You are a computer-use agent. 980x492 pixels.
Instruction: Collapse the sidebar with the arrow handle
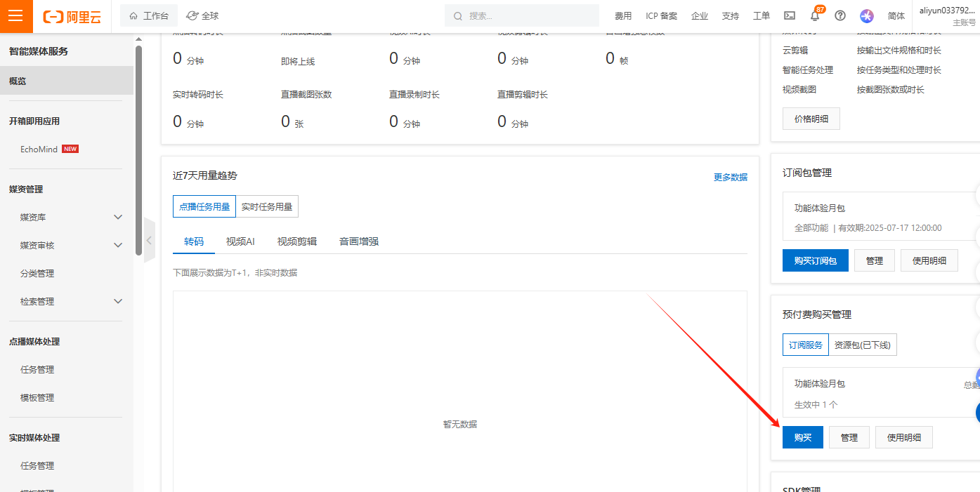coord(149,240)
